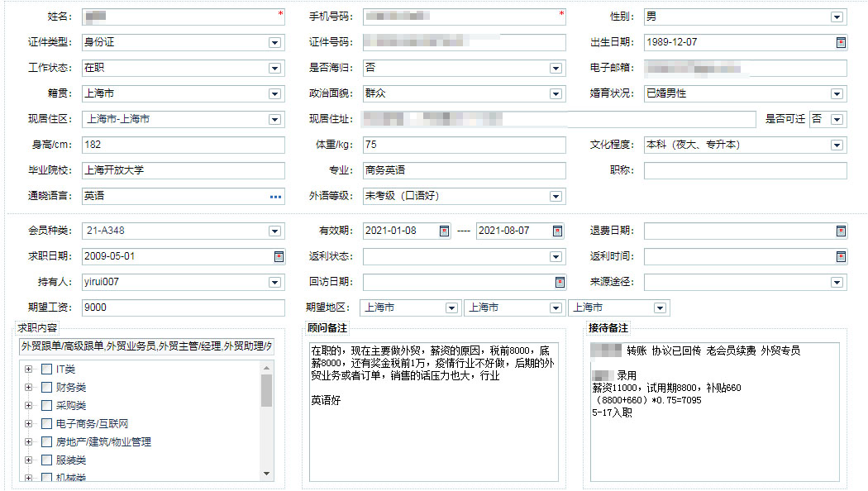Click the job category list scroll-up arrow

pyautogui.click(x=267, y=368)
